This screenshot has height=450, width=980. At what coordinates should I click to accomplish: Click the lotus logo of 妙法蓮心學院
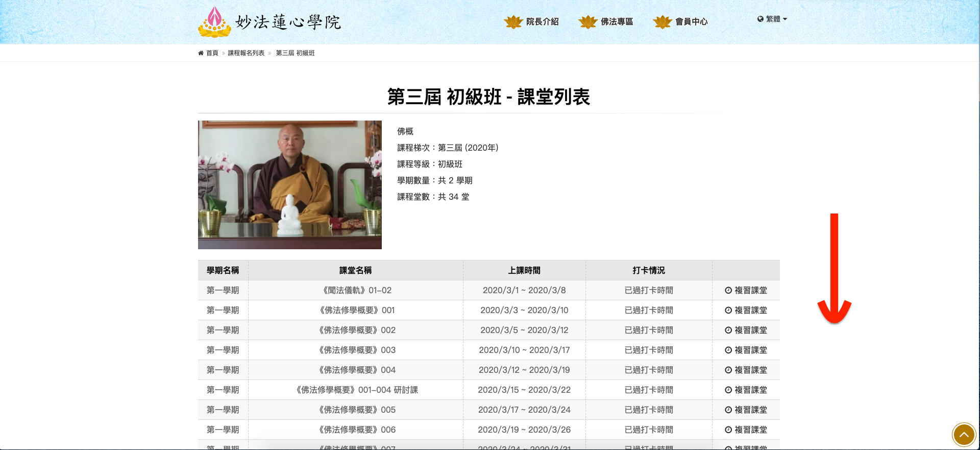pyautogui.click(x=214, y=22)
